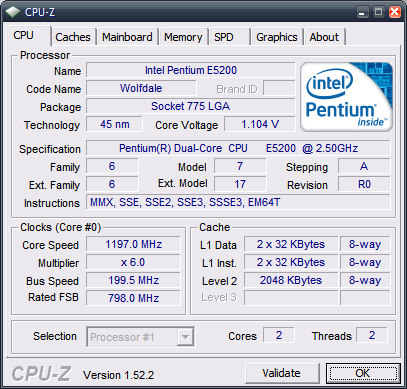Click the Intel Pentium inside logo

point(346,97)
